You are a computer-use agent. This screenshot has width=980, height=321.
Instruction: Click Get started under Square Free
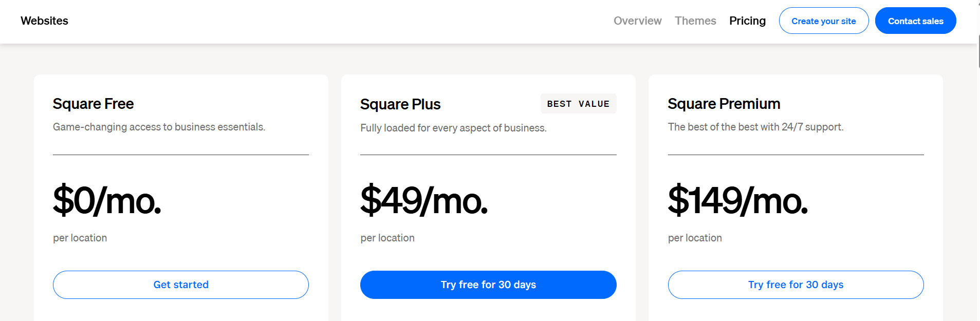click(180, 285)
